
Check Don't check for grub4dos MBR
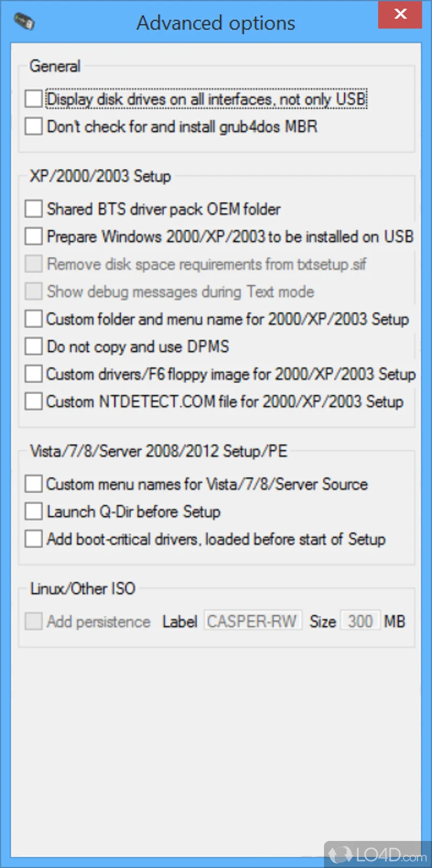coord(33,126)
